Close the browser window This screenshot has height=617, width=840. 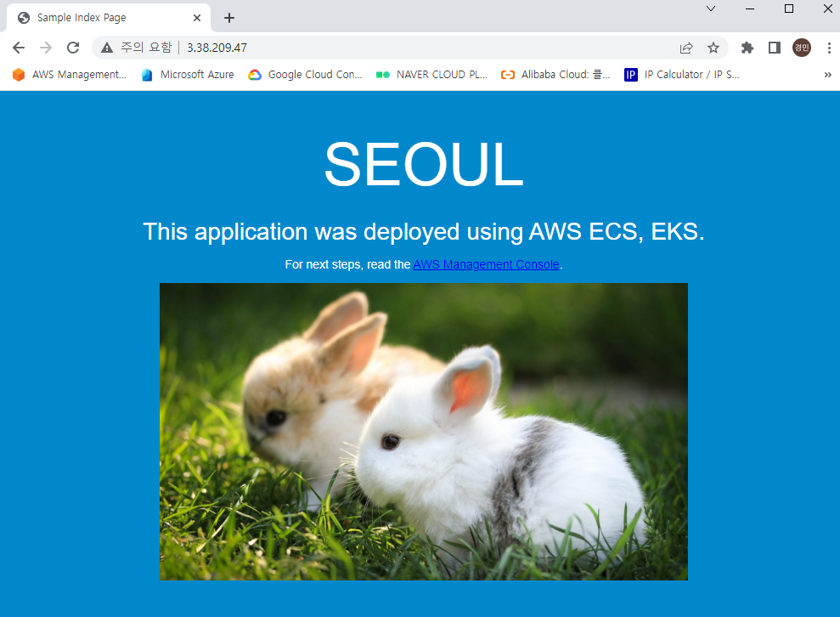pyautogui.click(x=827, y=8)
